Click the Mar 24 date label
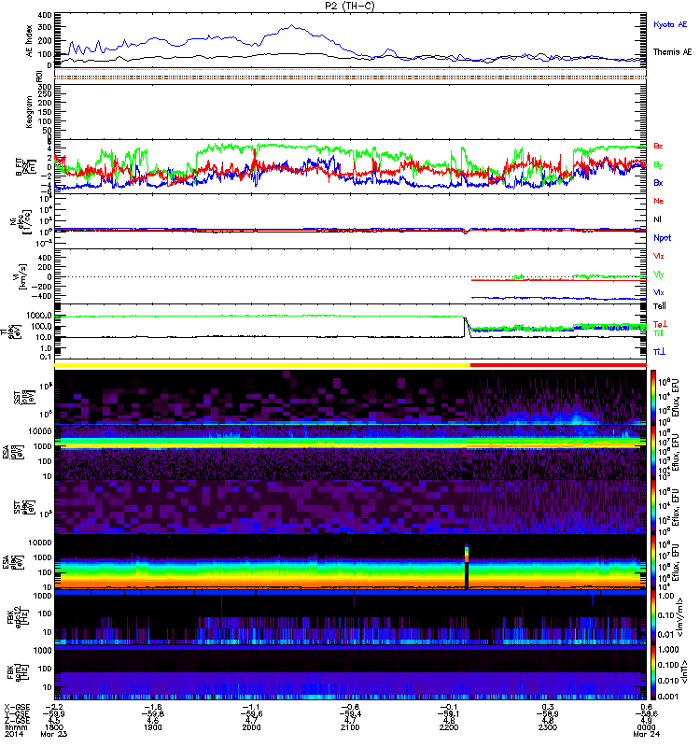Image resolution: width=700 pixels, height=747 pixels. (x=646, y=734)
